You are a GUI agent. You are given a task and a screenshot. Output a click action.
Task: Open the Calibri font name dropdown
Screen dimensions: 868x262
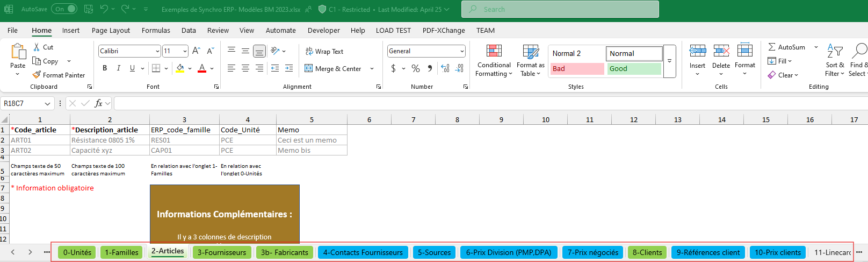(157, 51)
